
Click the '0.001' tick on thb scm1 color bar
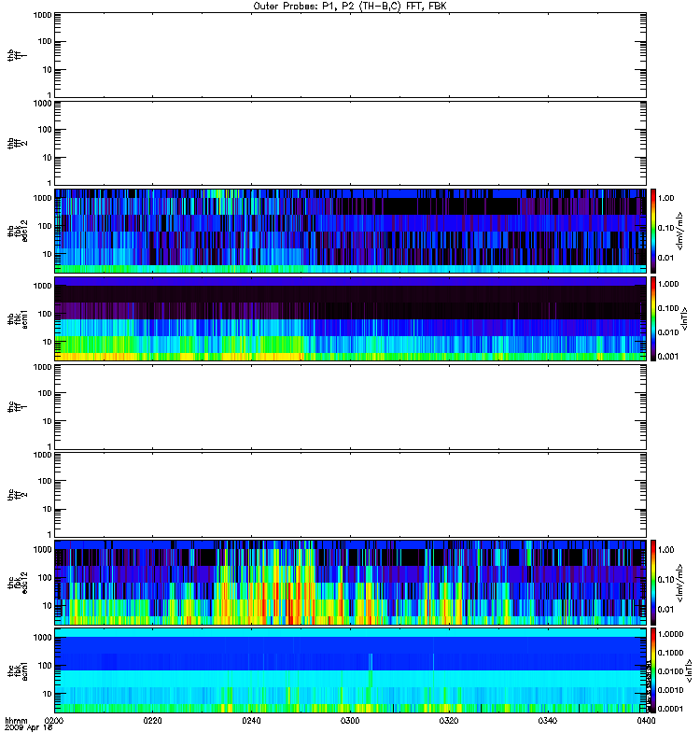[667, 357]
